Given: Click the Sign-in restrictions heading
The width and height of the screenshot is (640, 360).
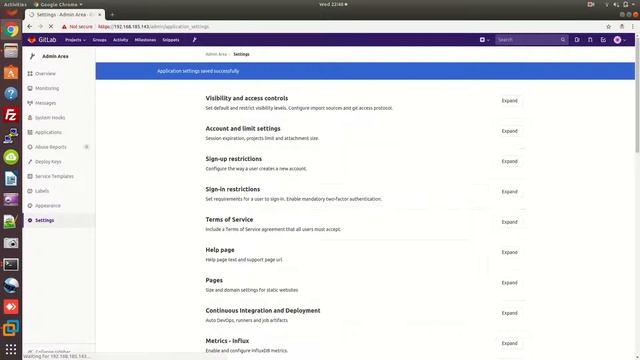Looking at the screenshot, I should pos(233,189).
